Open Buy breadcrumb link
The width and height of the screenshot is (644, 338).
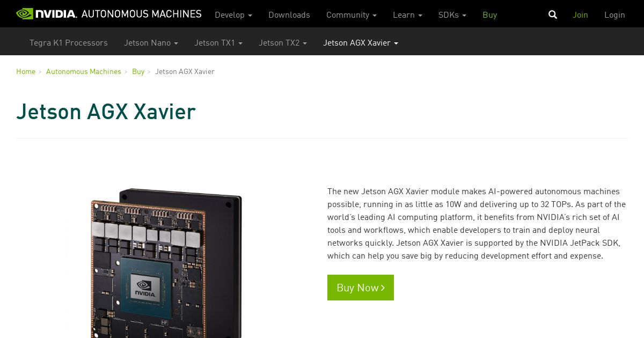[x=138, y=71]
